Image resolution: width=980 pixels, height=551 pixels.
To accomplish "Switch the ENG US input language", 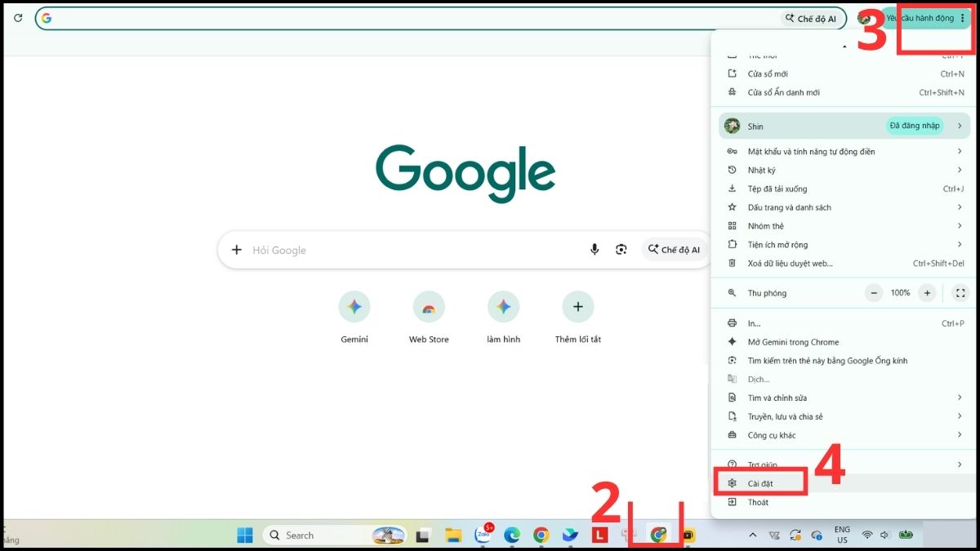I will (842, 535).
